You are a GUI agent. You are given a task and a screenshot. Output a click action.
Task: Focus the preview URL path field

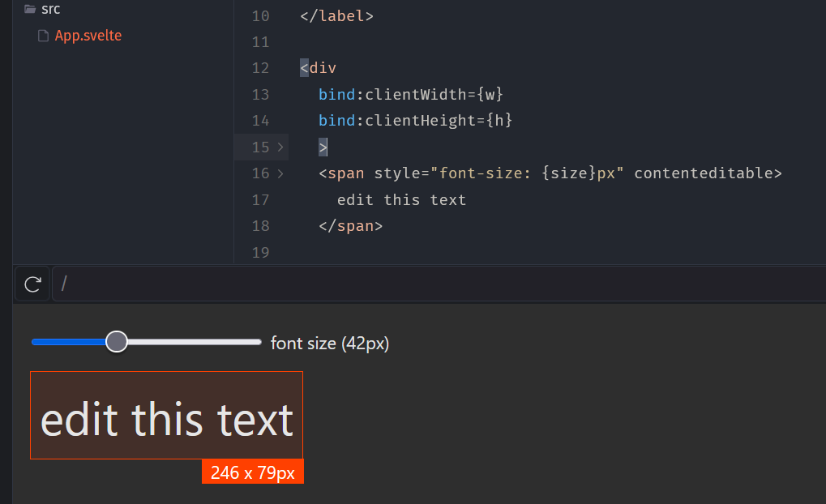coord(438,284)
